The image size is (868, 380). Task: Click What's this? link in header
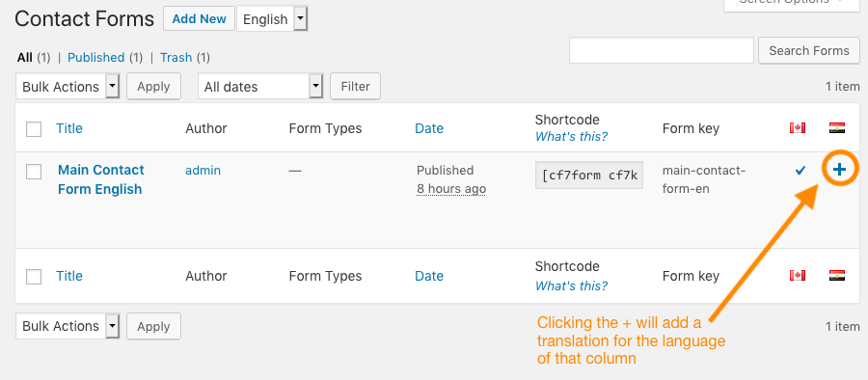[x=571, y=137]
